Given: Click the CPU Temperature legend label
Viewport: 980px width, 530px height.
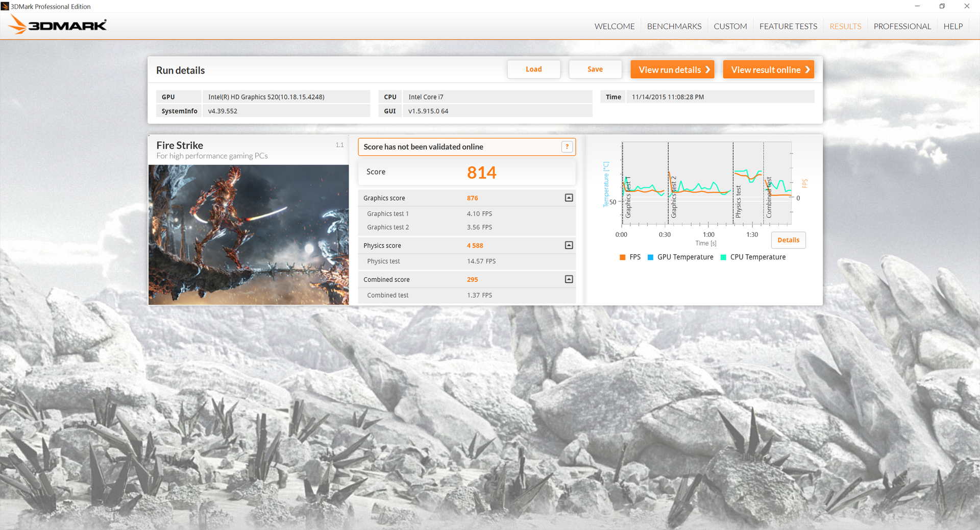Looking at the screenshot, I should click(758, 257).
